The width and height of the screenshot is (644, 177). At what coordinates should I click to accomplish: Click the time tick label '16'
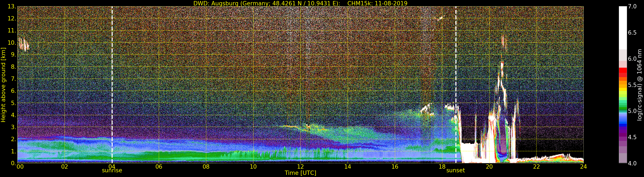(395, 166)
